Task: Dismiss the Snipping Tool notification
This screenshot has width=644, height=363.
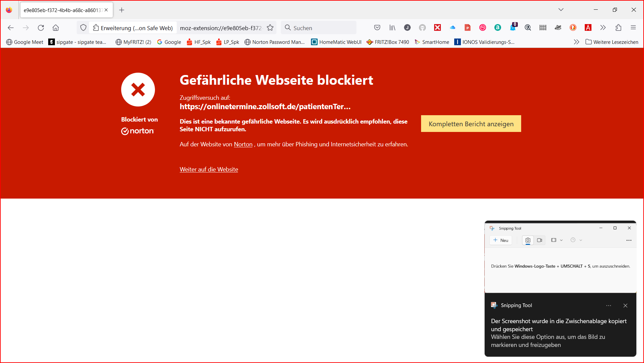Action: [625, 305]
